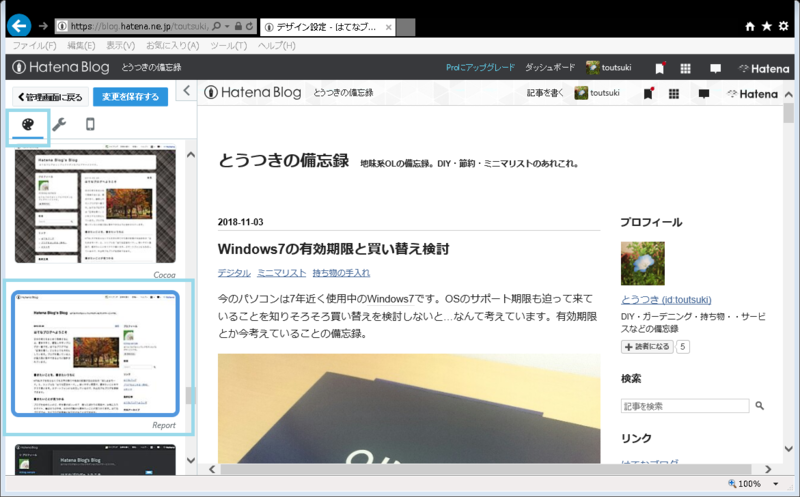Click Hatena logo in dark header
The width and height of the screenshot is (800, 497).
[x=764, y=68]
